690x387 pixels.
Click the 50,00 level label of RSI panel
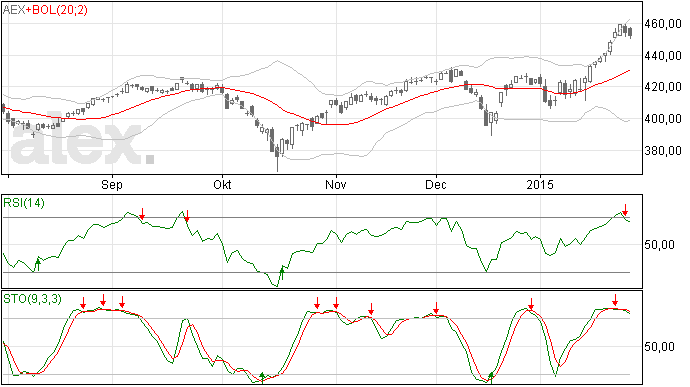(x=659, y=245)
